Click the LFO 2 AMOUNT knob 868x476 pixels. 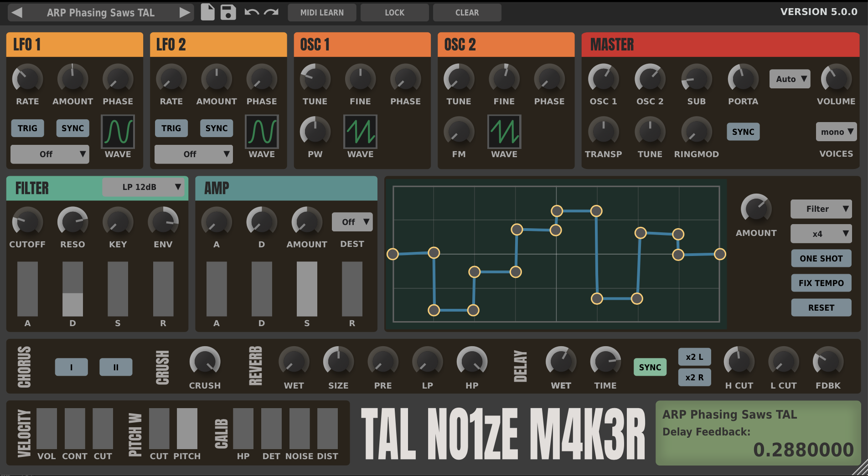(x=217, y=79)
